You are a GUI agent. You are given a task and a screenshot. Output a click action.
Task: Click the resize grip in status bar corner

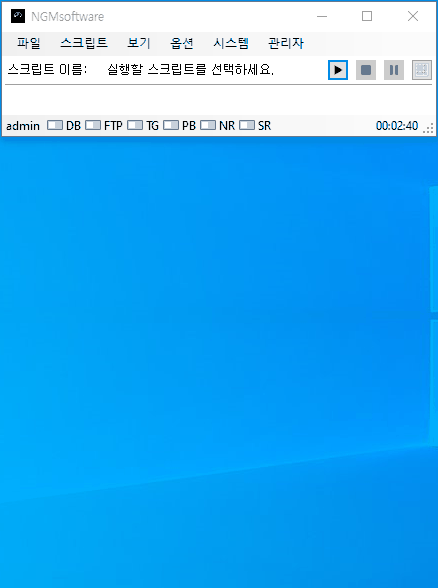428,128
